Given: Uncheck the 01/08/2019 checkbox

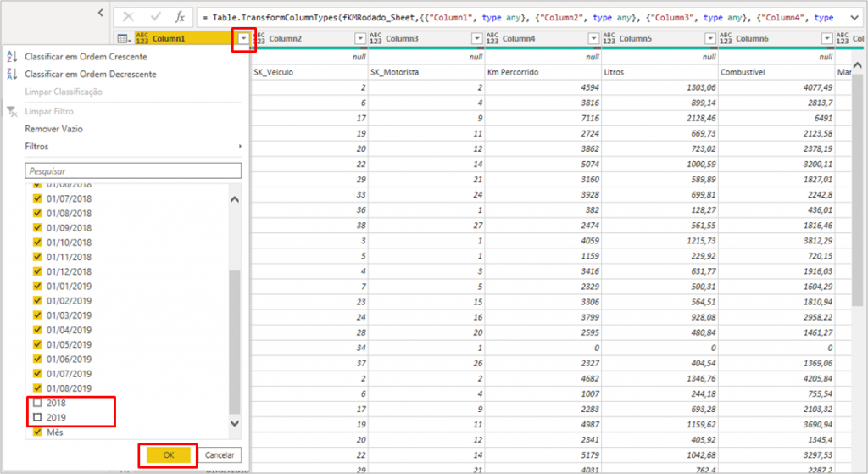Looking at the screenshot, I should pyautogui.click(x=37, y=388).
